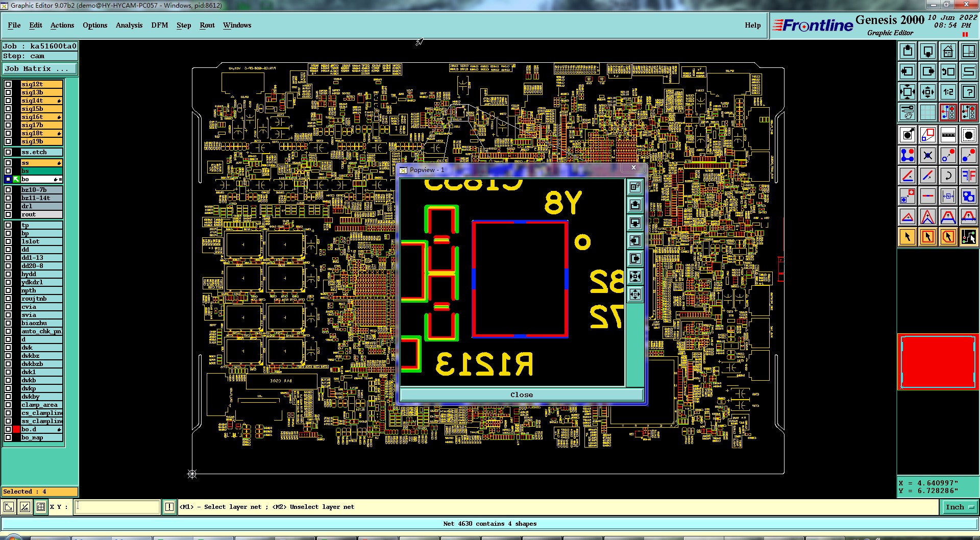The height and width of the screenshot is (540, 980).
Task: Click Close button in Popview window
Action: coord(521,395)
